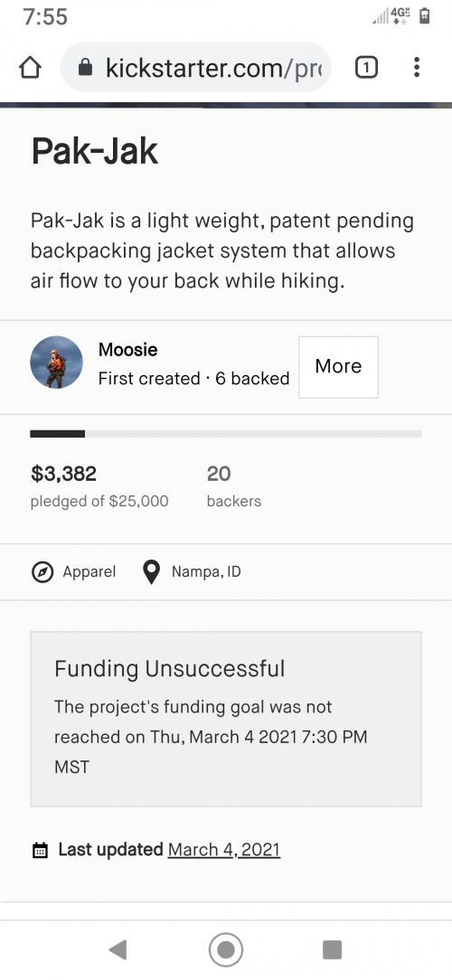Tap the Android back navigation button
The width and height of the screenshot is (452, 980).
117,950
